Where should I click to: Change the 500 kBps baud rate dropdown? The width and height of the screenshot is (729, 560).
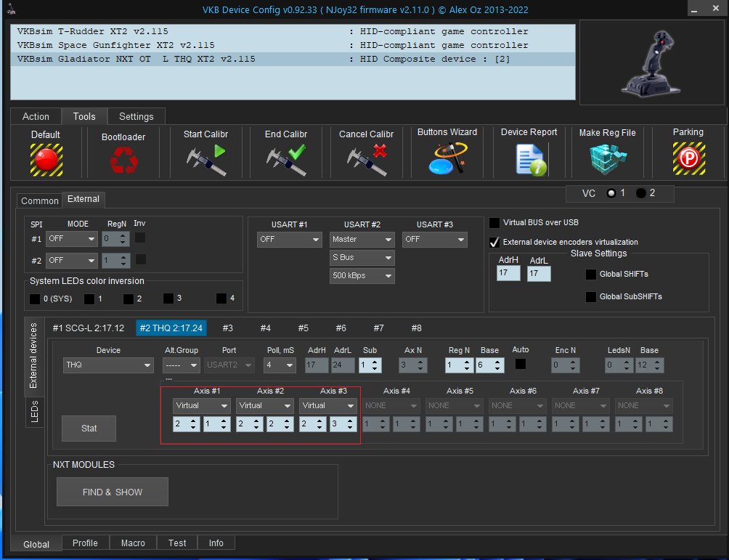(x=362, y=275)
